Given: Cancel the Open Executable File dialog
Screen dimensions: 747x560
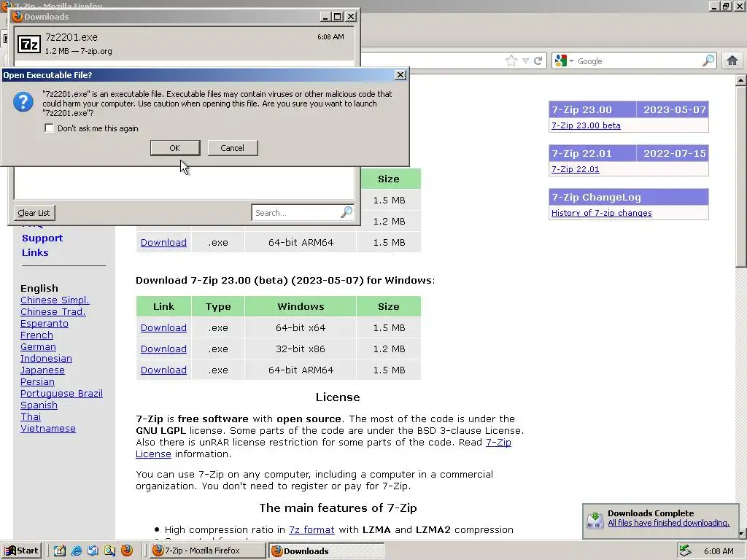Looking at the screenshot, I should pyautogui.click(x=233, y=147).
